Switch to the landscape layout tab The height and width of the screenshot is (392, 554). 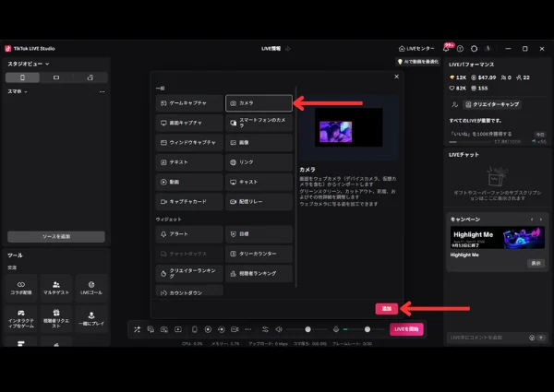(56, 77)
